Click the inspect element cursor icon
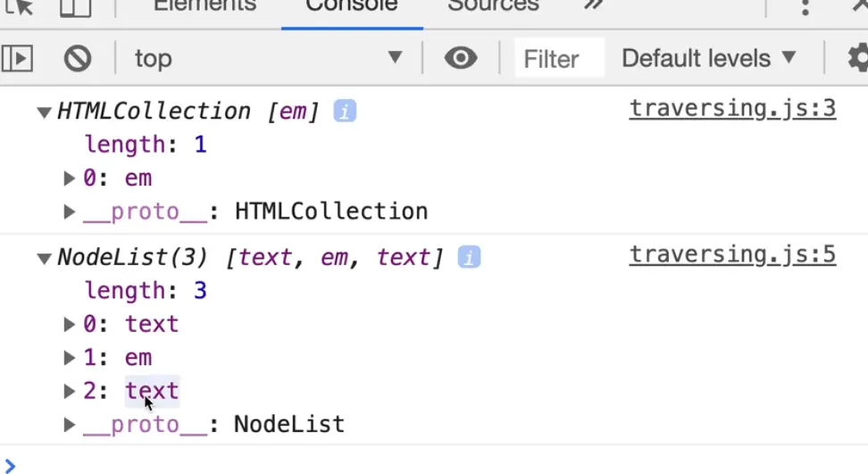Screen dimensions: 868x474 tap(22, 7)
